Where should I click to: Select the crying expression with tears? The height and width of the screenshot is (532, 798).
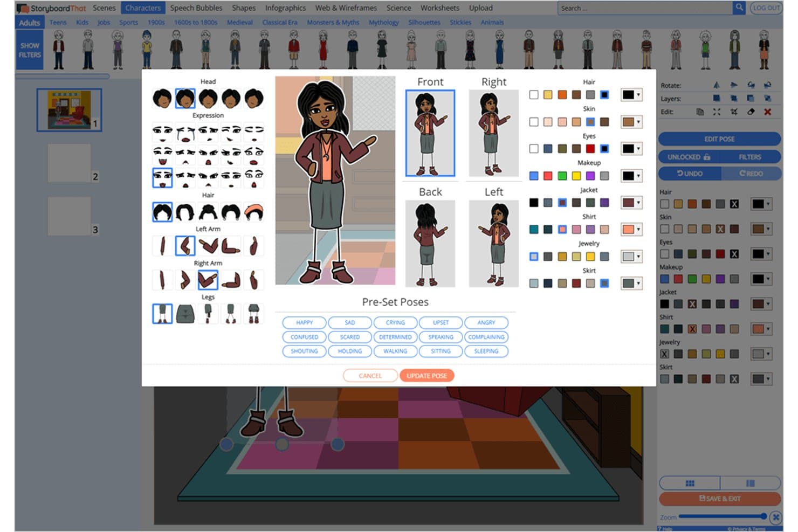click(x=185, y=132)
